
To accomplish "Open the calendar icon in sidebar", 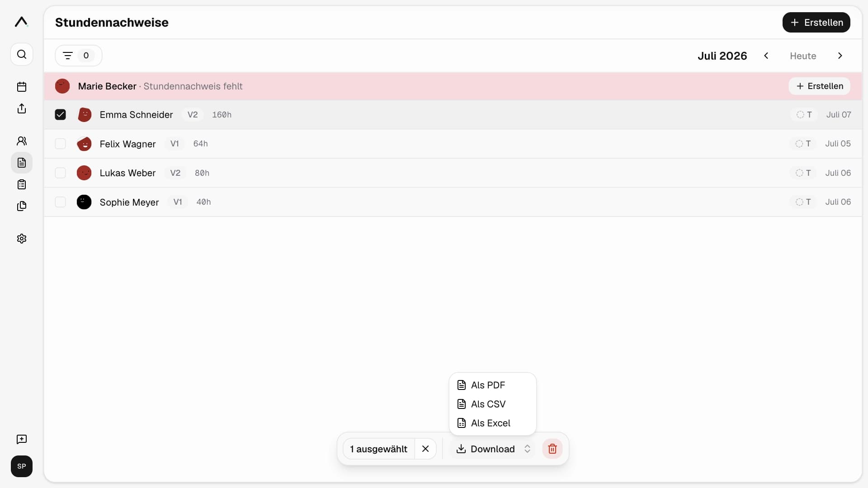I will click(22, 87).
